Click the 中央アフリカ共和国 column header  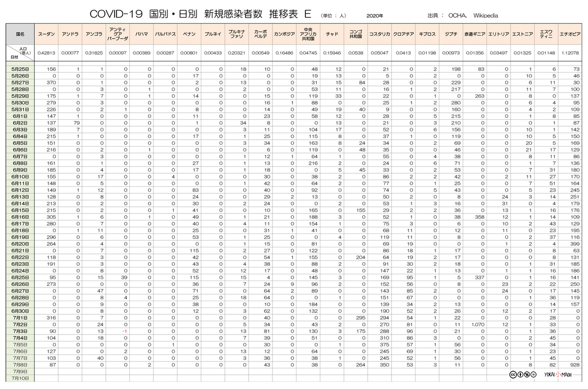tap(308, 34)
